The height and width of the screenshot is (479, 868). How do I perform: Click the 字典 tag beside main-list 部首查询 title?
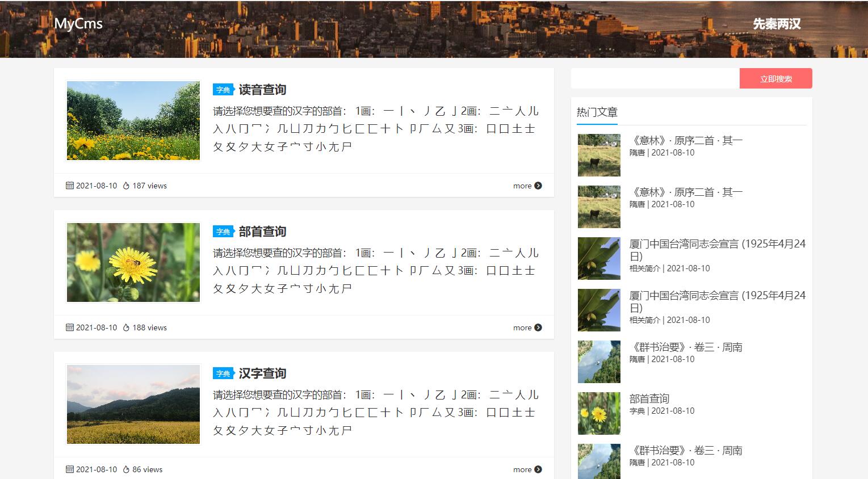224,232
